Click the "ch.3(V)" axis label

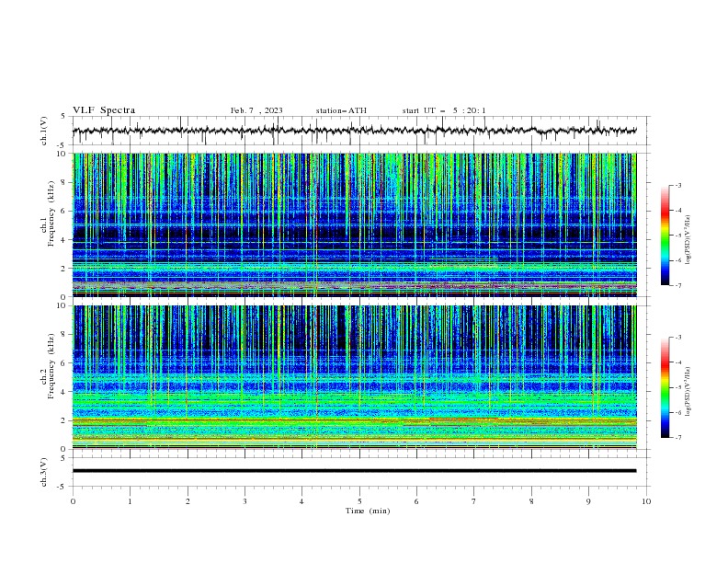[44, 472]
